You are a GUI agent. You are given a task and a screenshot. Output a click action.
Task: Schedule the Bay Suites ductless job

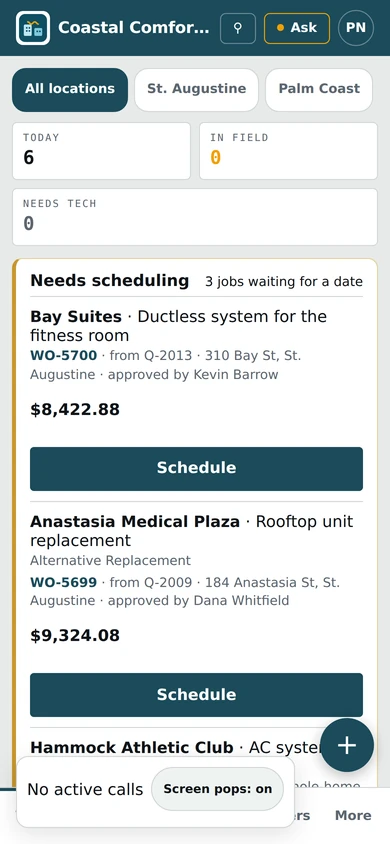tap(196, 468)
